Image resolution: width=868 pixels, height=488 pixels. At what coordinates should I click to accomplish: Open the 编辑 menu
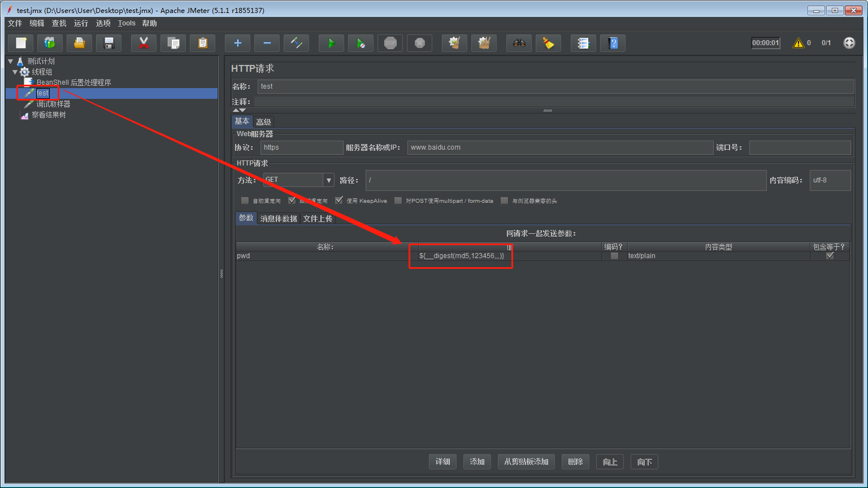click(37, 23)
